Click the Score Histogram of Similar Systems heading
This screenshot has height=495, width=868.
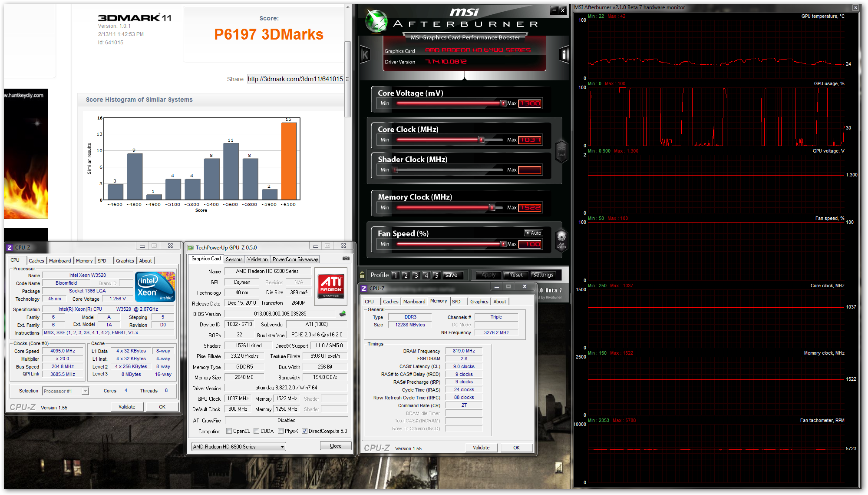pyautogui.click(x=139, y=100)
